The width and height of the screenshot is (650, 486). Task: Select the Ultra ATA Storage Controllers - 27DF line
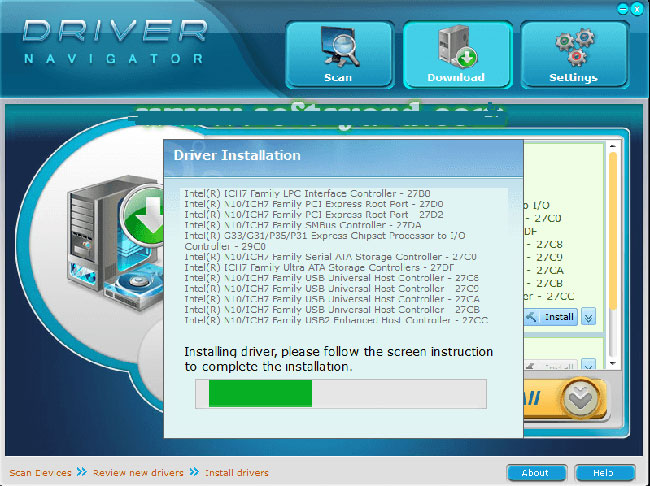coord(319,267)
